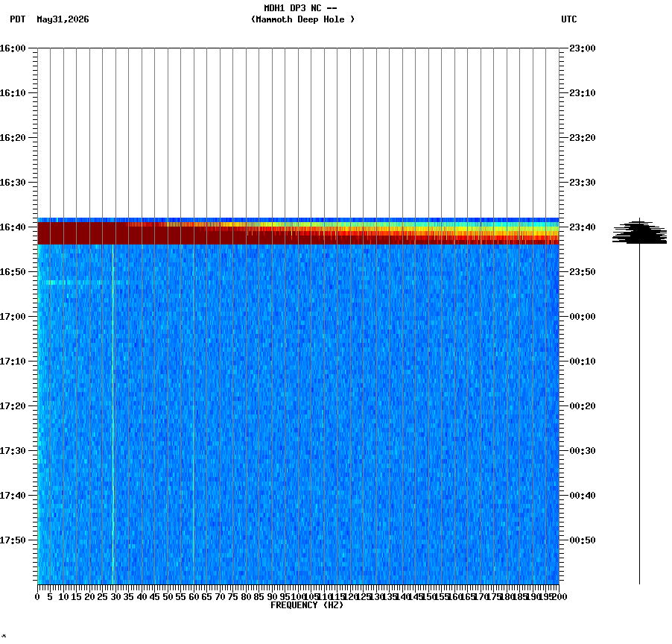This screenshot has width=672, height=644.
Task: Click the PDT timezone label
Action: point(18,19)
